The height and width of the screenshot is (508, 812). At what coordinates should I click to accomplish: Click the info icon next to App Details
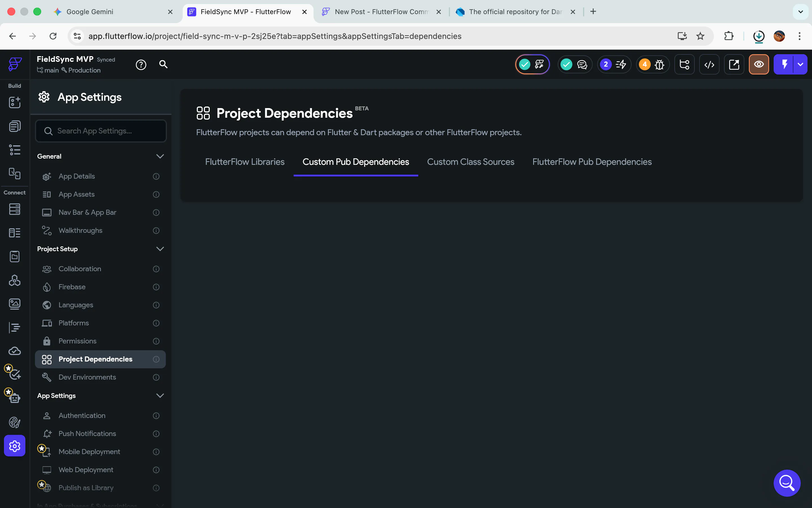click(156, 176)
